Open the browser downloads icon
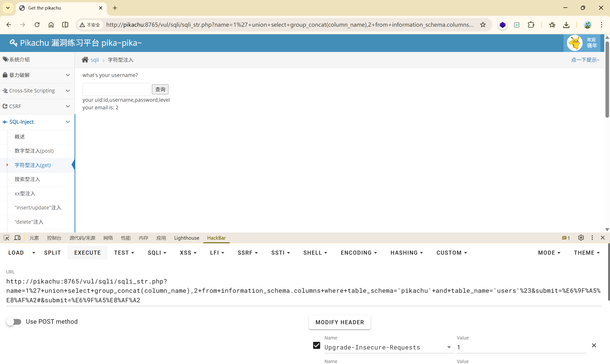 [x=566, y=25]
